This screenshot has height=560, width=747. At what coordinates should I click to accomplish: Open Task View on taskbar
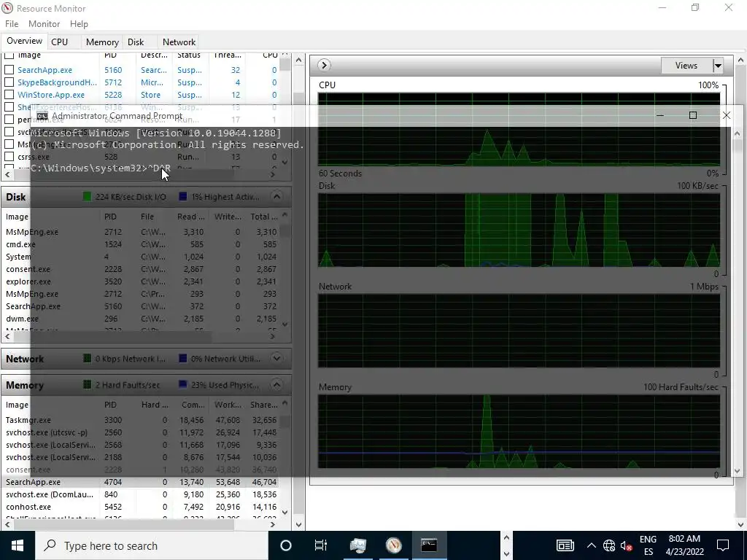pyautogui.click(x=321, y=545)
